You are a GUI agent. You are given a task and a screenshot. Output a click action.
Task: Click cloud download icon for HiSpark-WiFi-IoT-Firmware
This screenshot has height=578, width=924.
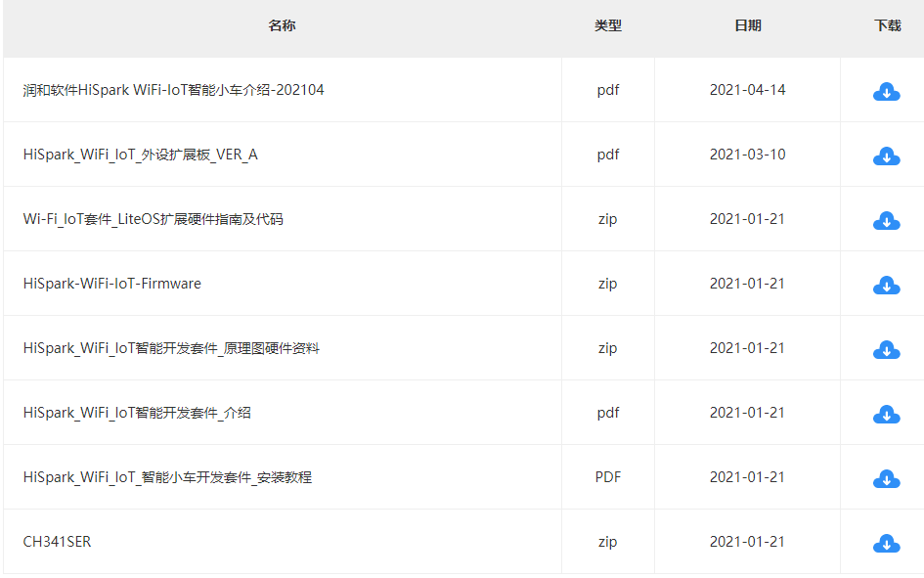[886, 286]
